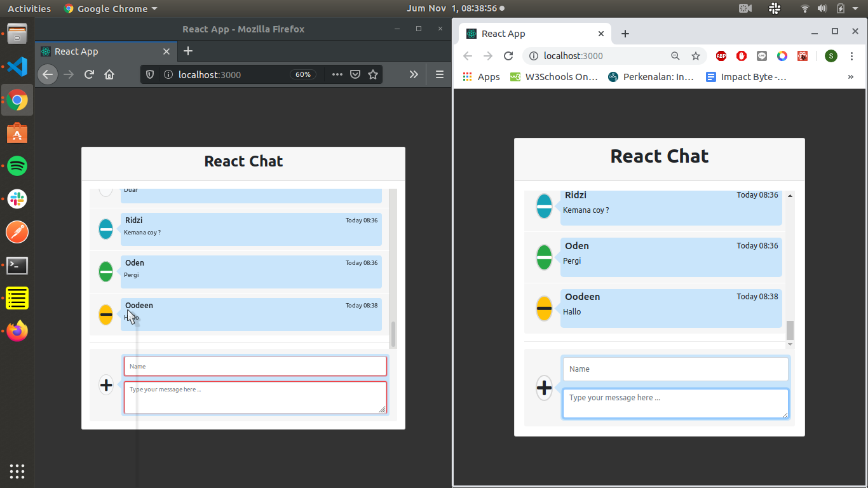Bookmark page with Chrome star icon
The height and width of the screenshot is (488, 868).
[x=696, y=56]
